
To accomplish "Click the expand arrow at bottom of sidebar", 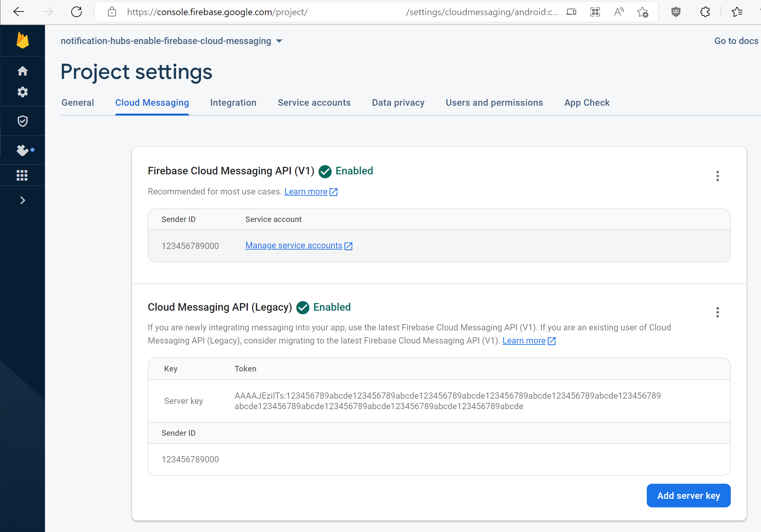I will point(23,201).
